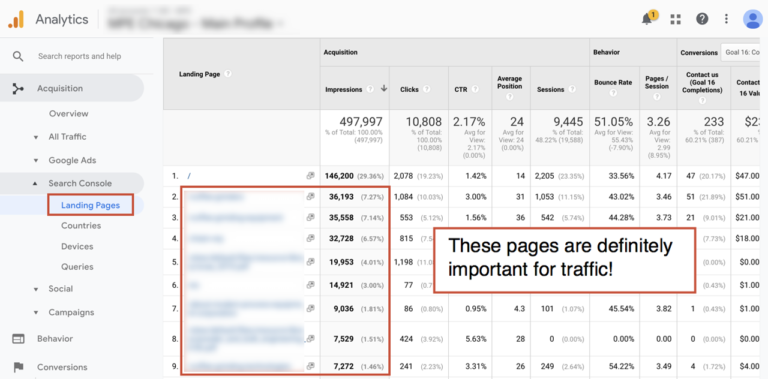
Task: Click the search magnifier icon in sidebar
Action: [18, 56]
